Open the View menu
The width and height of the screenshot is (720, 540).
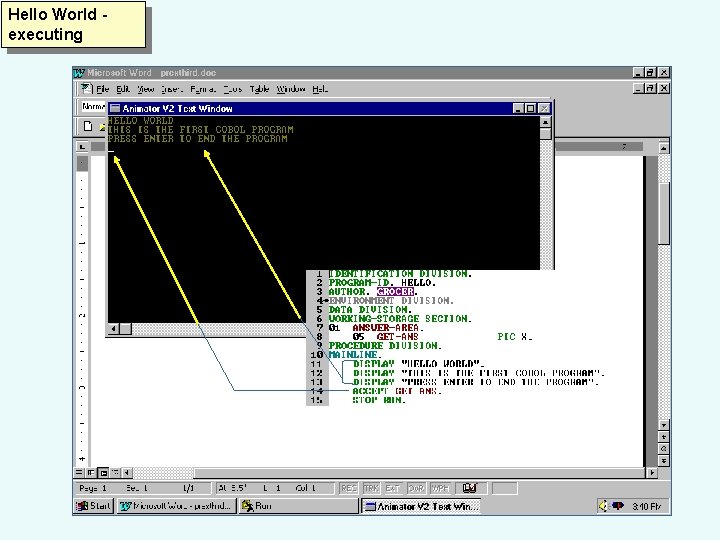[146, 89]
